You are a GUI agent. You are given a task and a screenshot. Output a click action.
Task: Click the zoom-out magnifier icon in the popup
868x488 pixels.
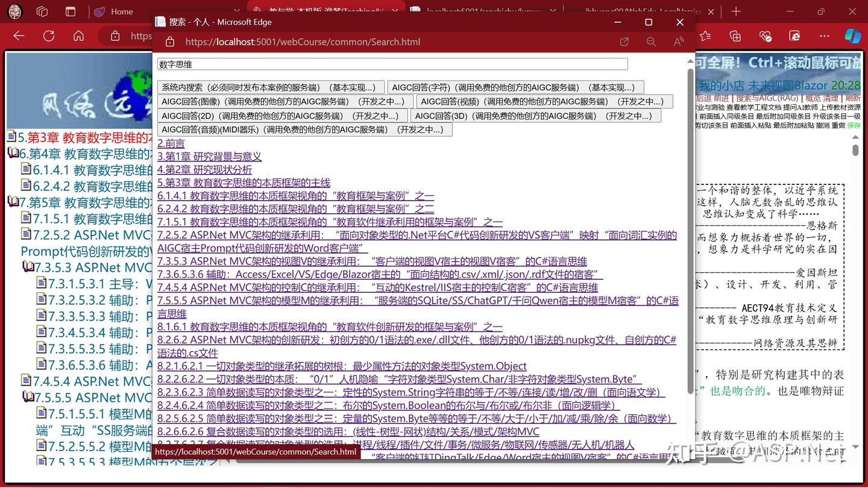(652, 42)
